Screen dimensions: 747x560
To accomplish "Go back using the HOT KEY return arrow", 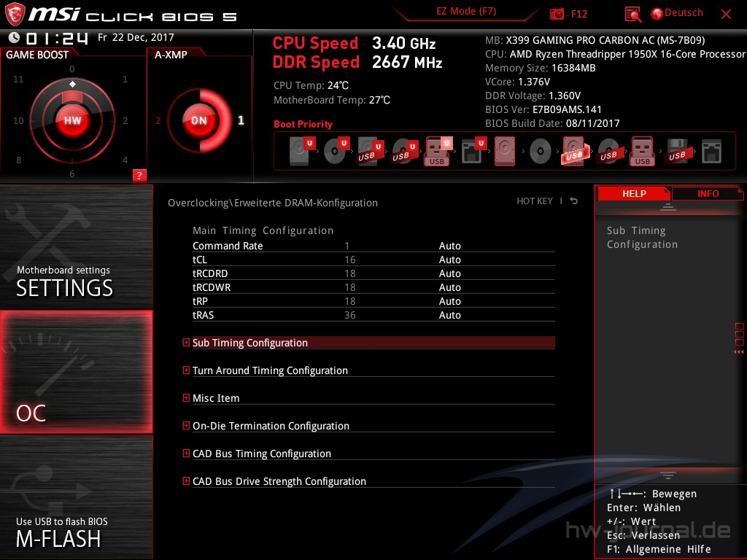I will [573, 201].
